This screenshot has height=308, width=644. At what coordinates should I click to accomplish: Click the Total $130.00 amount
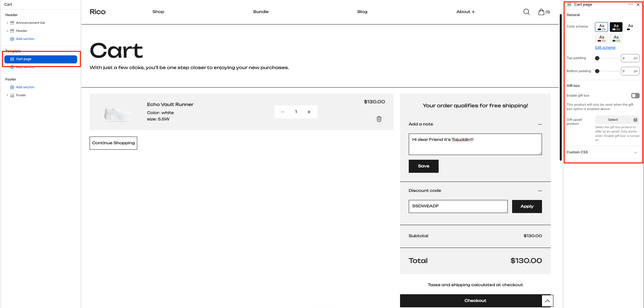click(x=526, y=261)
